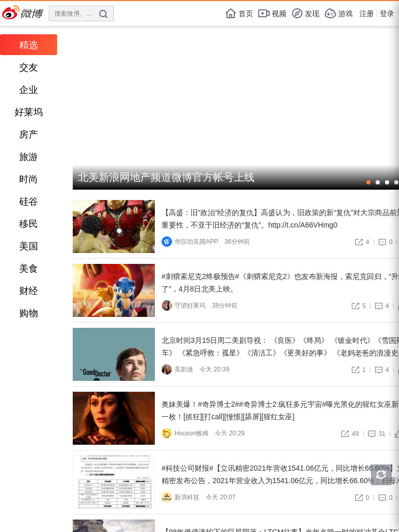
Task: Select the 美食 category
Action: point(29,269)
